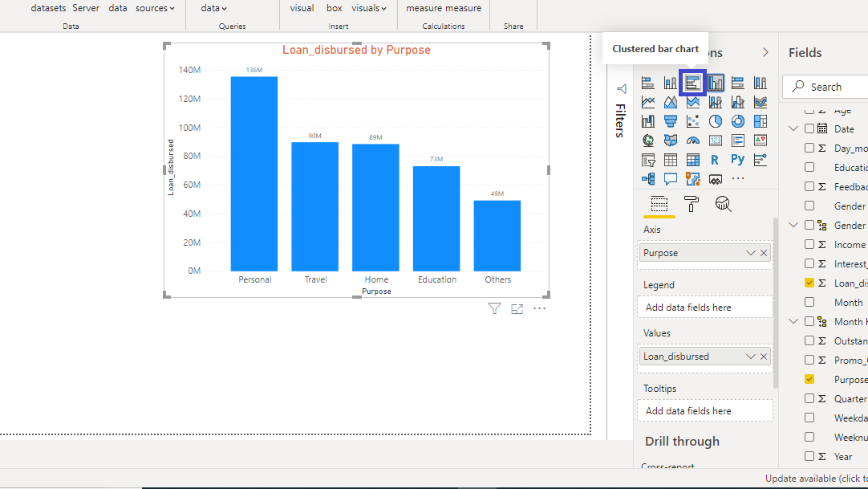Choose the Donut chart visual
Viewport: 868px width, 489px height.
coord(737,121)
